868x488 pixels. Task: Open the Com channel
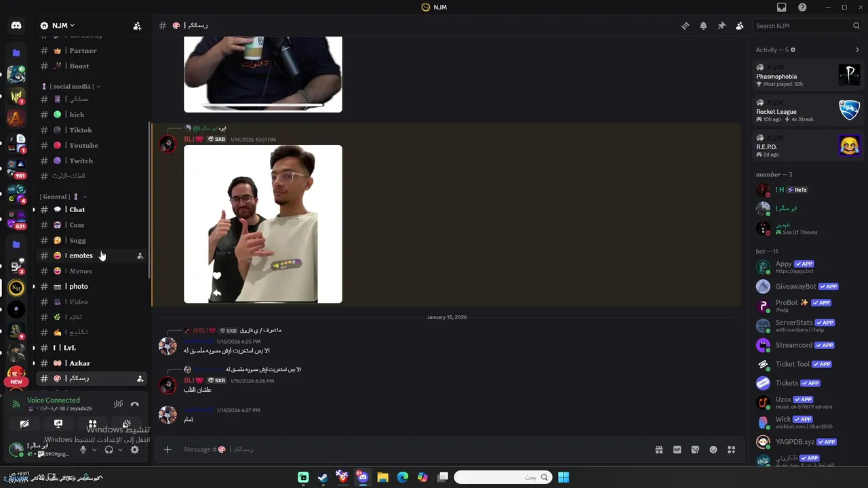tap(92, 225)
